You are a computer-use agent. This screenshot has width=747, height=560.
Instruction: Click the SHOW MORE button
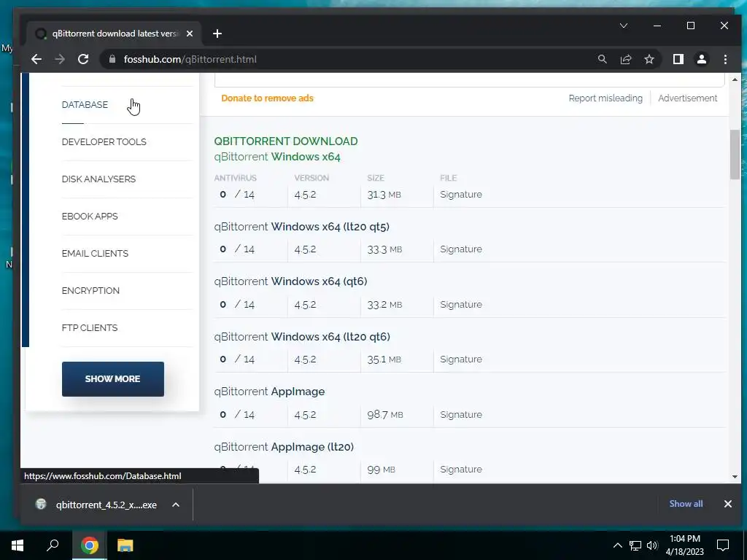tap(113, 379)
